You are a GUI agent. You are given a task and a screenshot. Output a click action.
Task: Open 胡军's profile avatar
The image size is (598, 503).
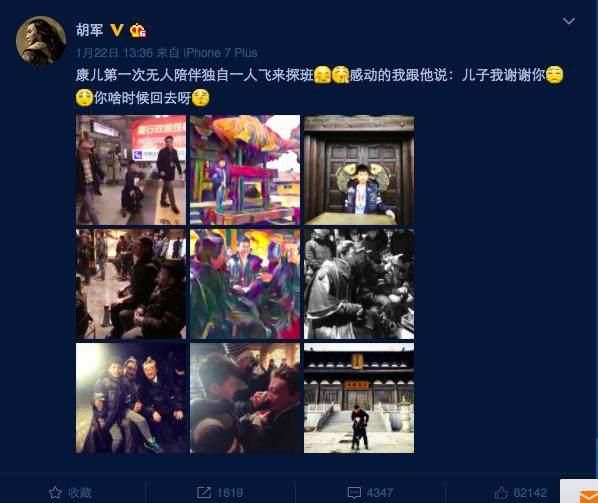[x=41, y=41]
